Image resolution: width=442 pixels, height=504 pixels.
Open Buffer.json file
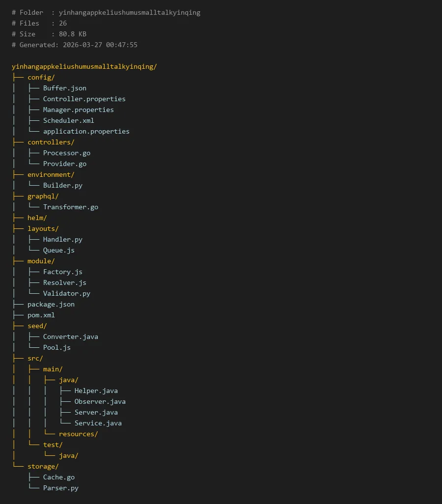coord(64,88)
